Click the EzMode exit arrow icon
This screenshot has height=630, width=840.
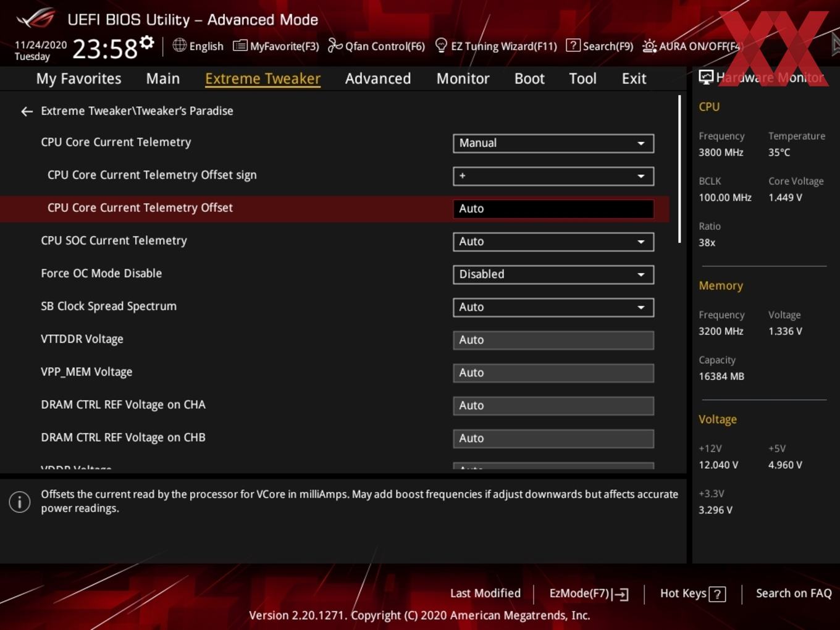pos(621,594)
